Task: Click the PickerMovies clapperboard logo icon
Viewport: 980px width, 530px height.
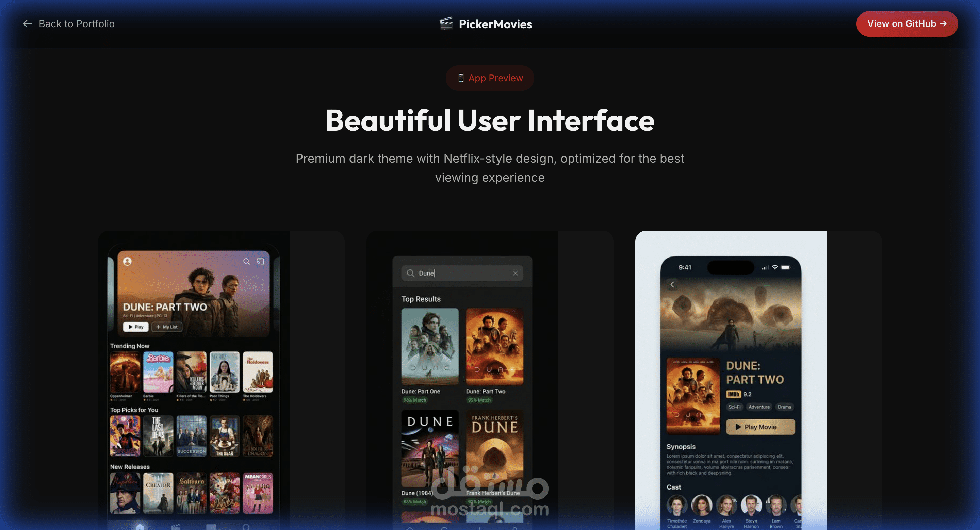Action: 446,24
